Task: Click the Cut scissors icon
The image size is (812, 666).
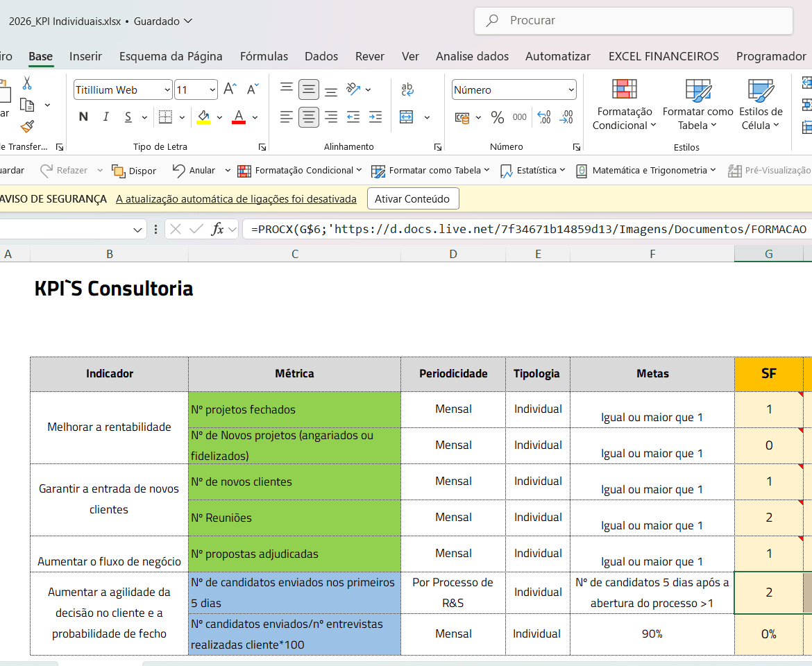Action: tap(27, 83)
